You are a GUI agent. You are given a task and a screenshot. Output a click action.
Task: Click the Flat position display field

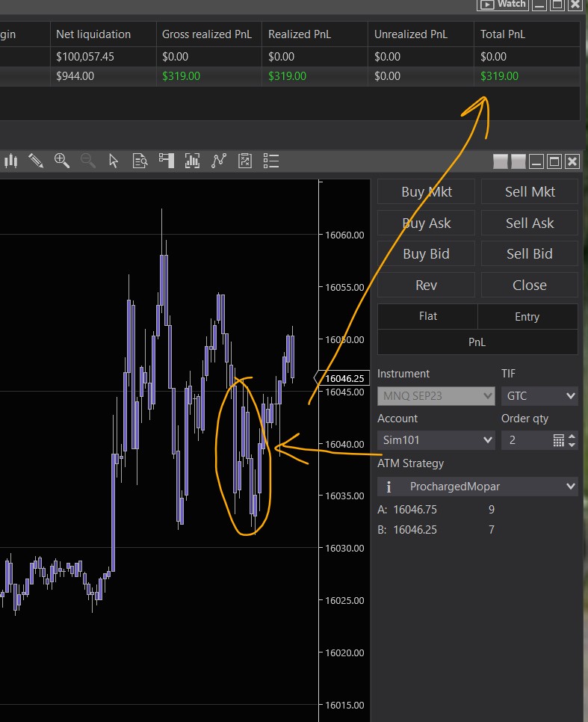pos(428,316)
